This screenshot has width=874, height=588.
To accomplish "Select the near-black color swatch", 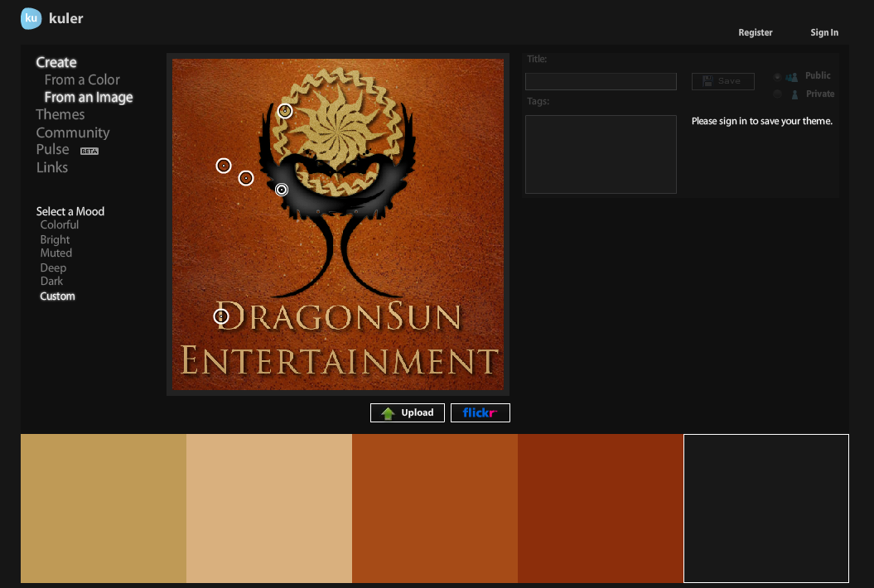I will tap(766, 508).
